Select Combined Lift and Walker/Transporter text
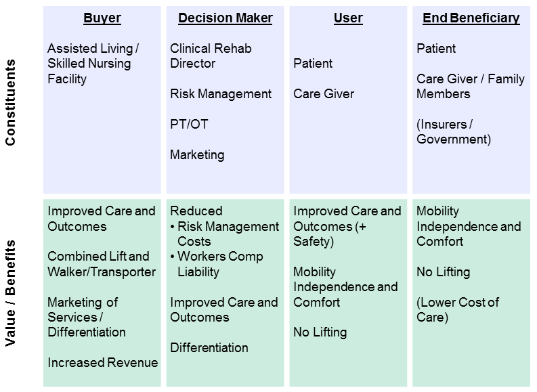This screenshot has height=392, width=537. click(102, 264)
